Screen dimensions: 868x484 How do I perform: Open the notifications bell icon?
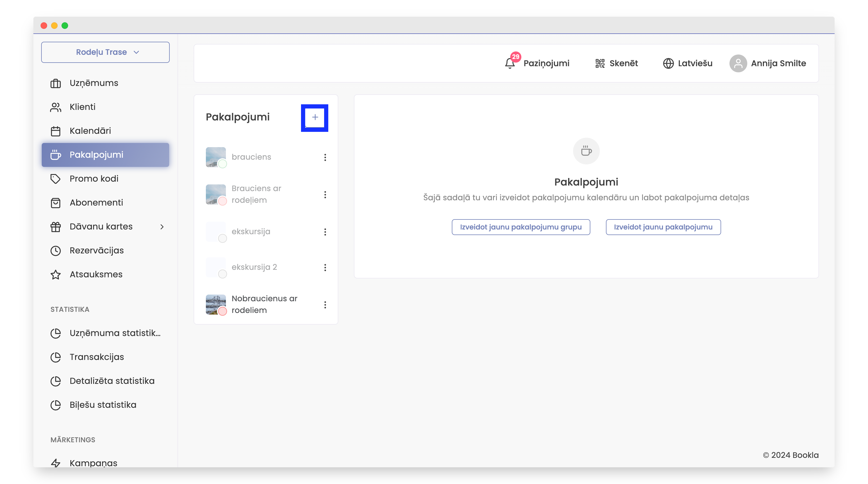tap(510, 63)
